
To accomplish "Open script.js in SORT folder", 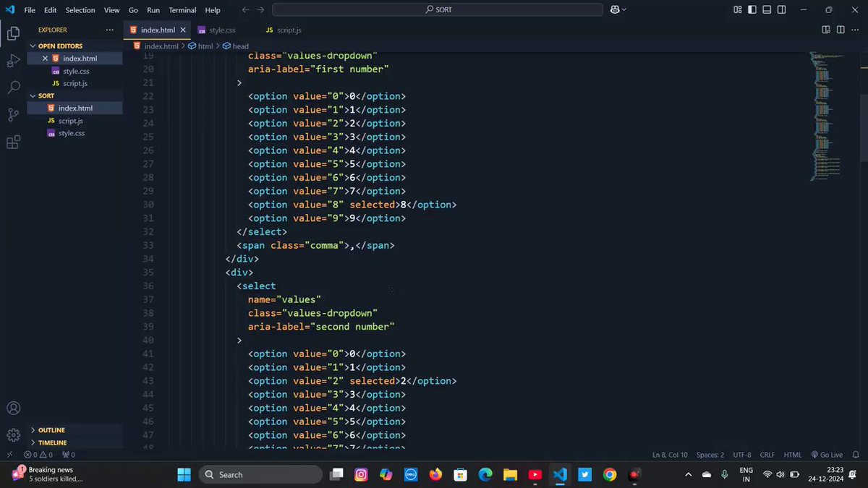I will [70, 121].
